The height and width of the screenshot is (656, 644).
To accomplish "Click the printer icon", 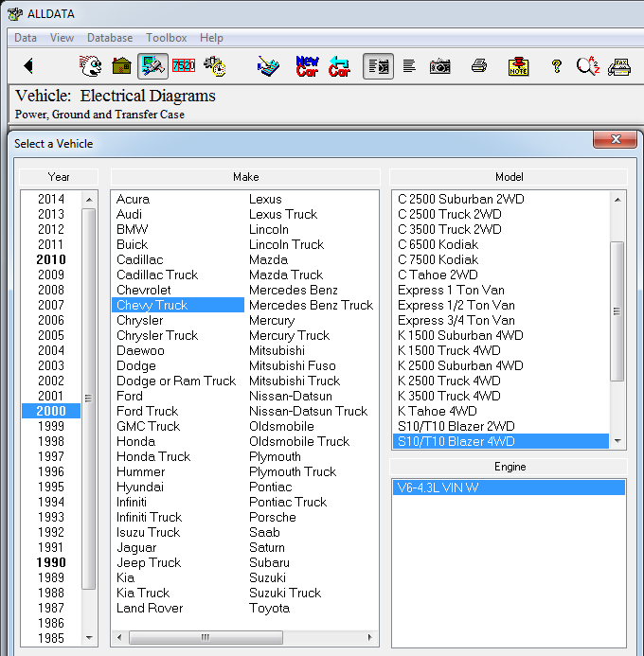I will coord(479,65).
